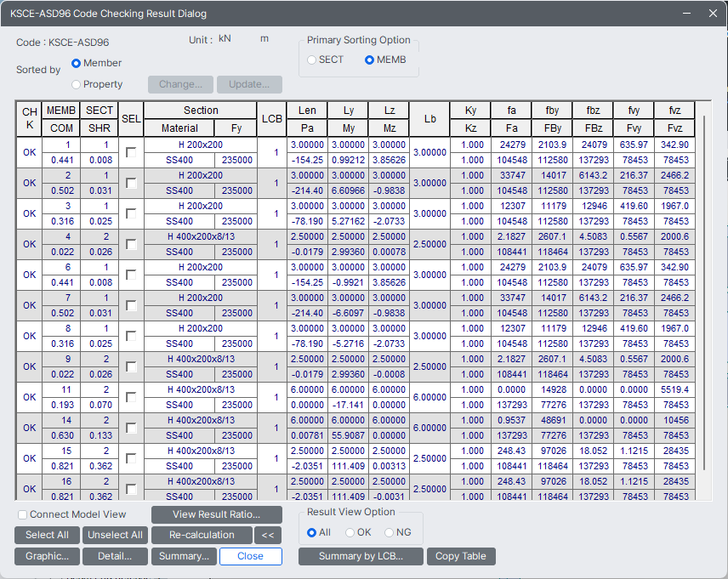Screen dimensions: 728x579
Task: Click Mz value 0.00078 in member 4 row
Action: click(389, 252)
